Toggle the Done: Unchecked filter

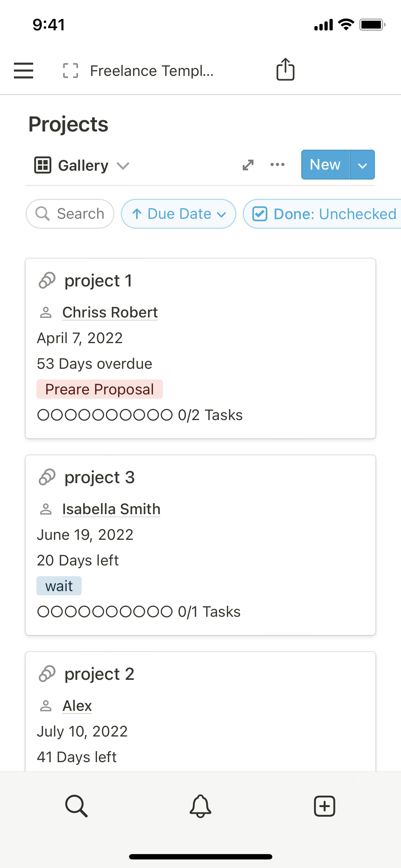[324, 214]
